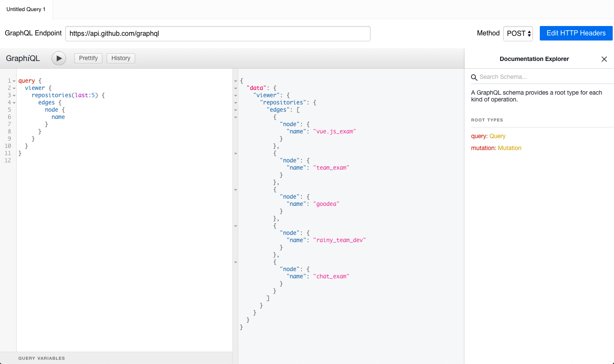Image resolution: width=614 pixels, height=364 pixels.
Task: Open the History panel
Action: click(x=121, y=58)
